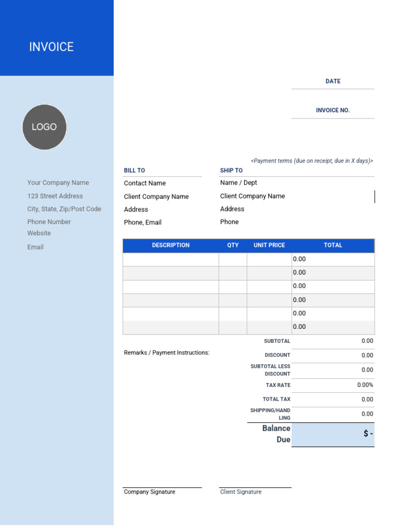The height and width of the screenshot is (532, 399).
Task: Click the SUBTOTAL LESS DISCOUNT value
Action: [x=367, y=370]
